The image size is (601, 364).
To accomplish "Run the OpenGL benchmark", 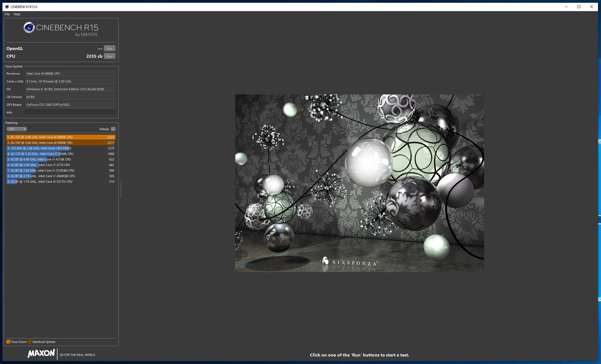I will point(109,49).
